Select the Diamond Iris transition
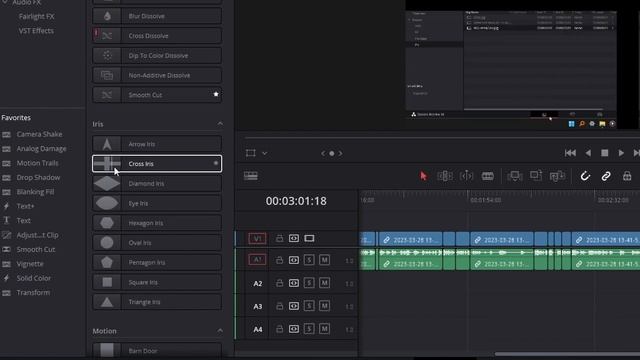640x360 pixels. pyautogui.click(x=157, y=184)
